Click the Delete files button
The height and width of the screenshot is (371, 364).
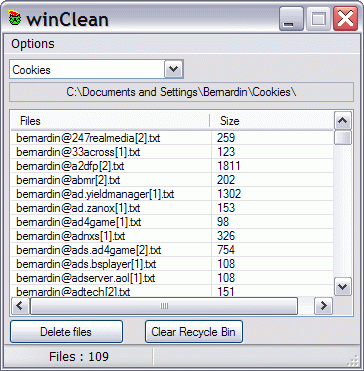pyautogui.click(x=66, y=332)
